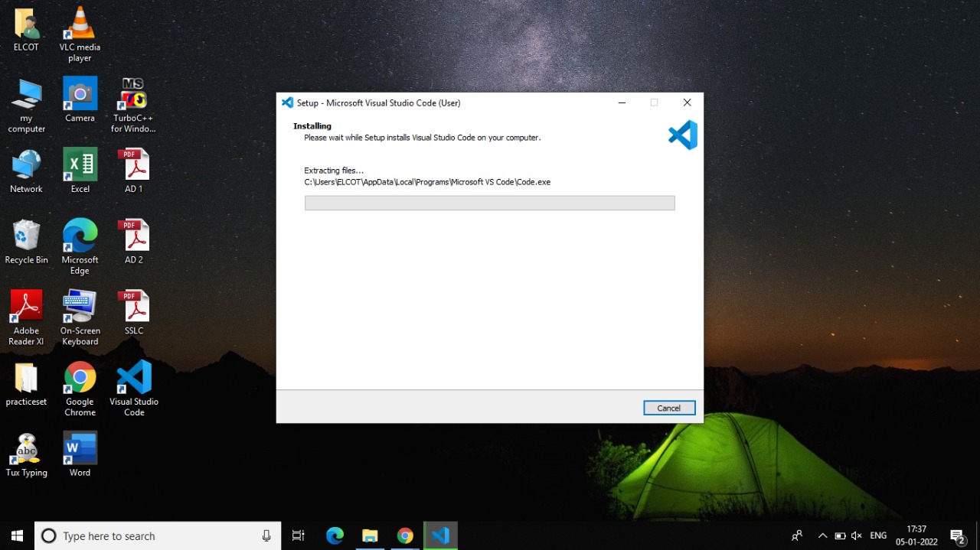The image size is (980, 550).
Task: Check the battery status icon
Action: [840, 535]
